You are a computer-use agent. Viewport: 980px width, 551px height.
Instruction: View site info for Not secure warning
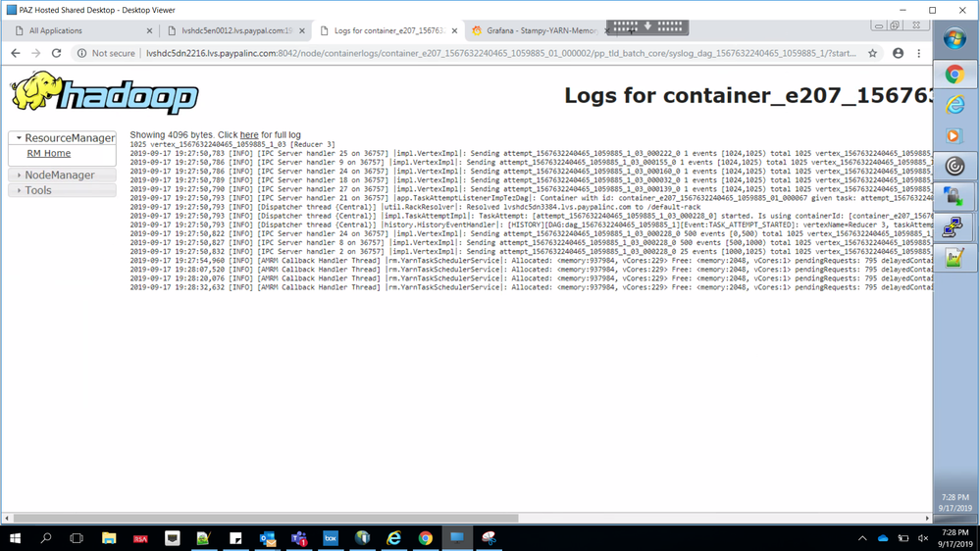click(106, 53)
